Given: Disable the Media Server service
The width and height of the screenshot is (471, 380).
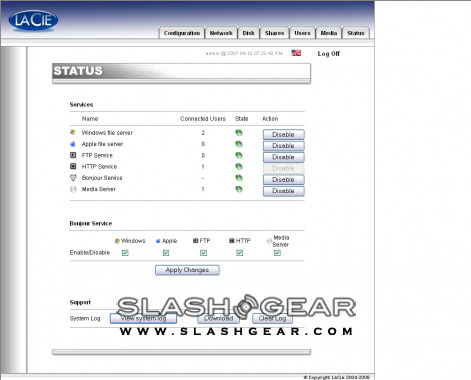Looking at the screenshot, I should [283, 191].
